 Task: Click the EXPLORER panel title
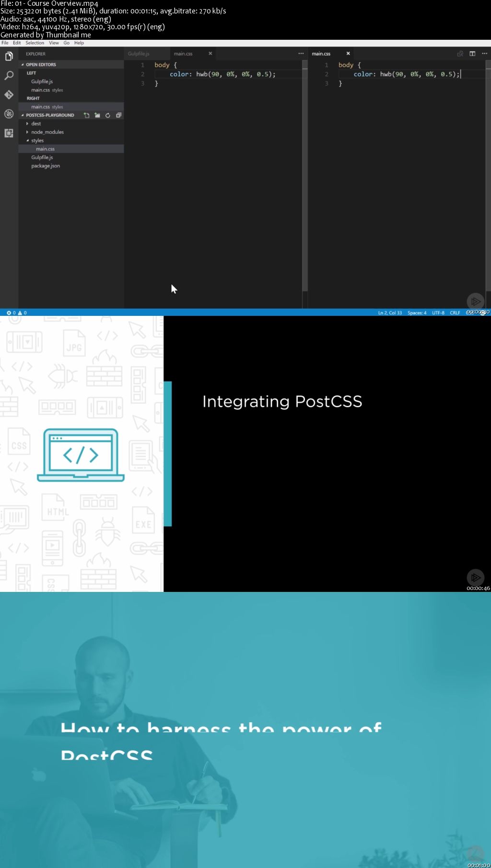(x=35, y=54)
